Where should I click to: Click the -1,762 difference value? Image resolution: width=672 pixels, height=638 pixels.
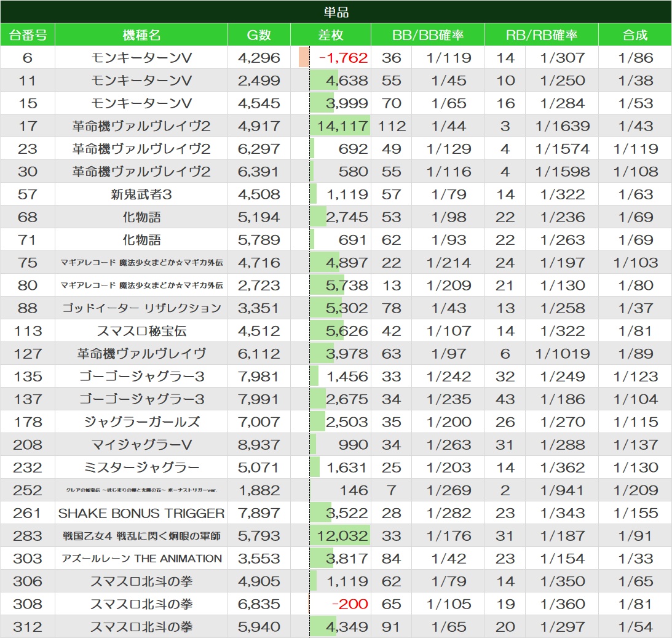tap(344, 57)
